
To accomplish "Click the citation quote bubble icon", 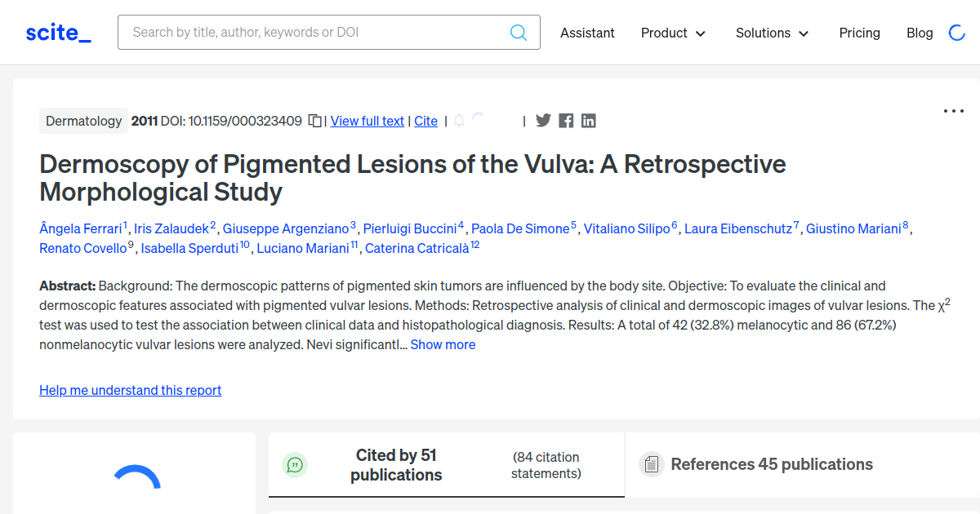I will tap(295, 464).
